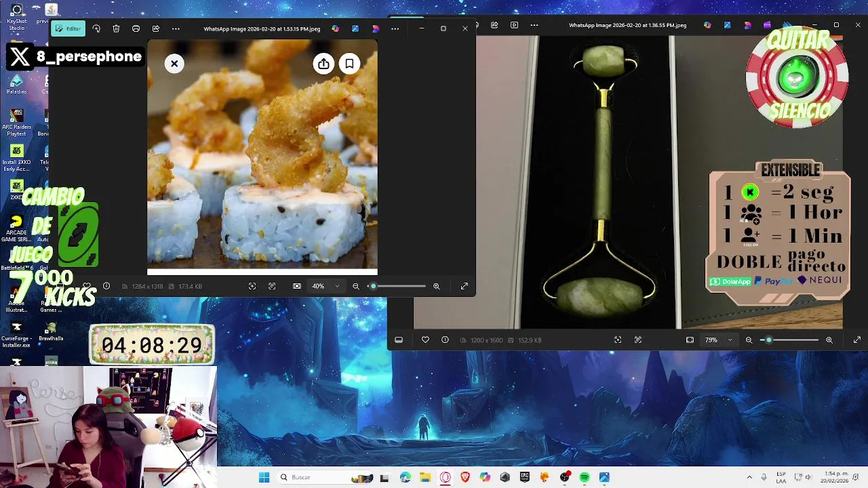Screen dimensions: 868x488
Task: Click Editar button in sushi photo window
Action: pyautogui.click(x=68, y=28)
